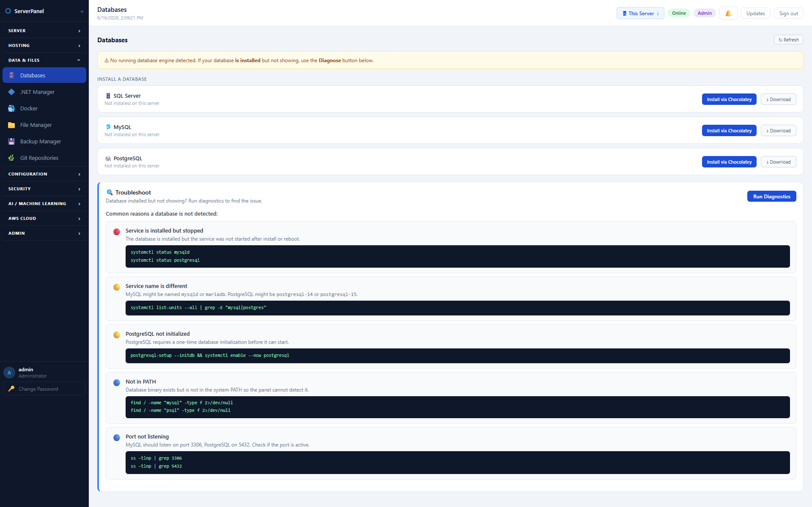Refresh the Databases page

[x=788, y=40]
